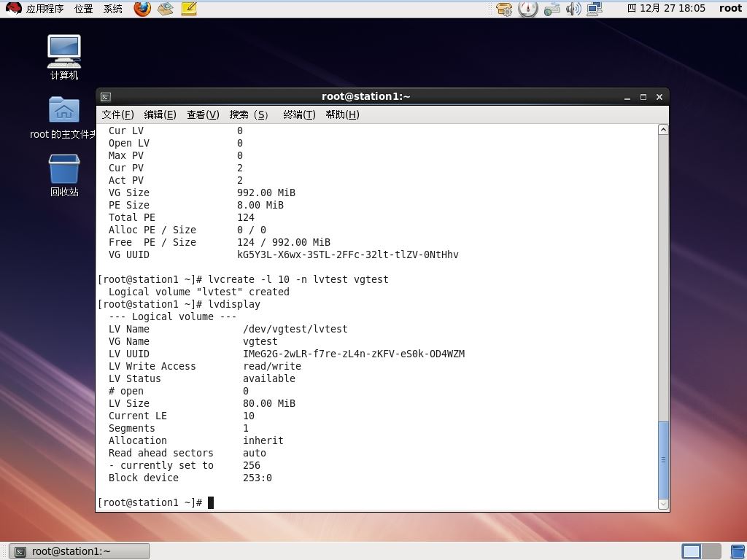Click the empty prompt at terminal bottom
This screenshot has width=747, height=560.
[x=156, y=502]
